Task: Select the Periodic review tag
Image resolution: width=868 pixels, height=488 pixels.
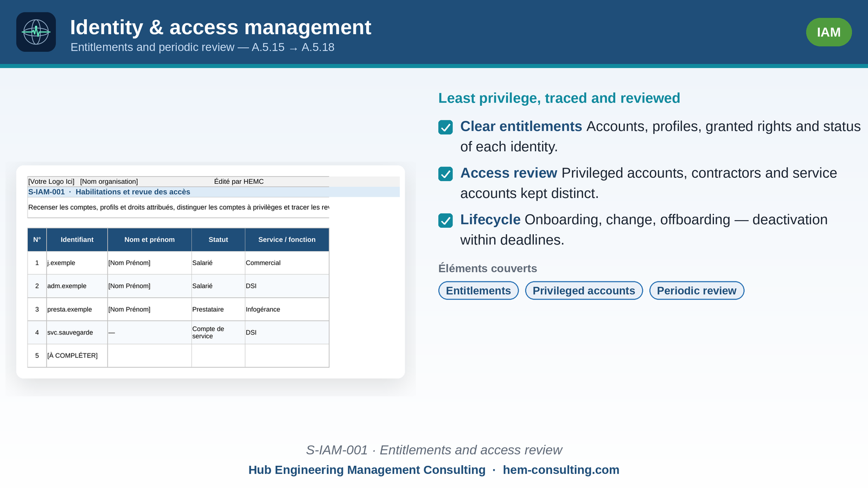Action: 697,291
